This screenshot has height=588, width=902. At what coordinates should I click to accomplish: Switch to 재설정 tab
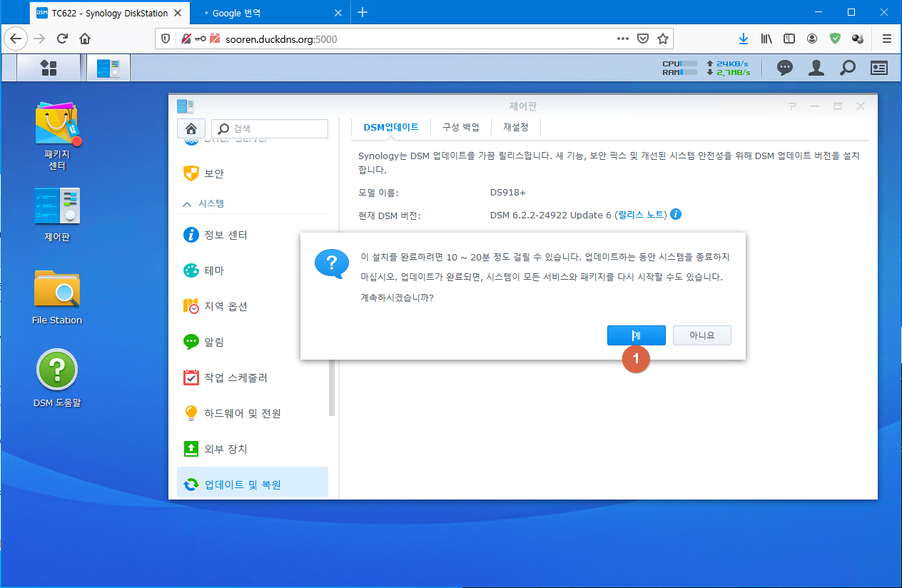click(516, 127)
